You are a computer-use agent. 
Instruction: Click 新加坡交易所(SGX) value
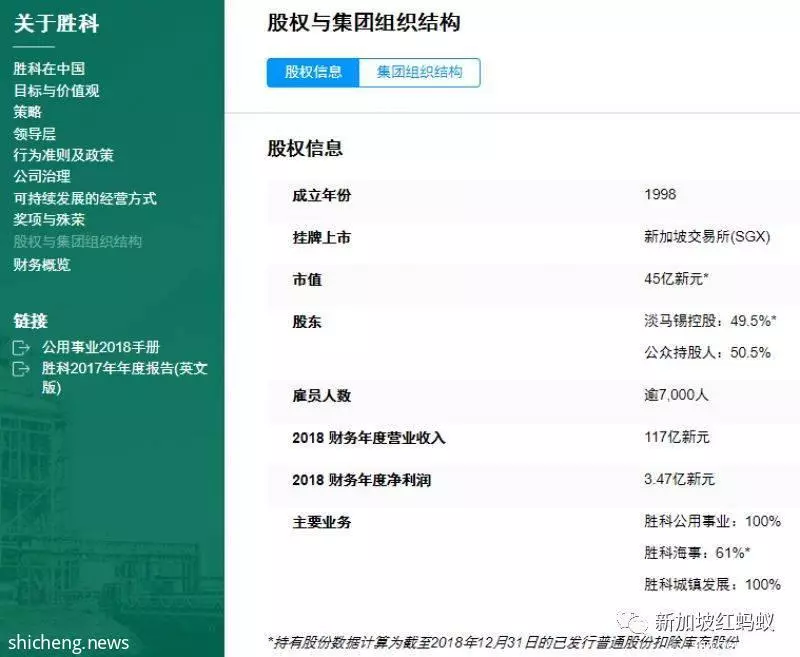(x=707, y=237)
